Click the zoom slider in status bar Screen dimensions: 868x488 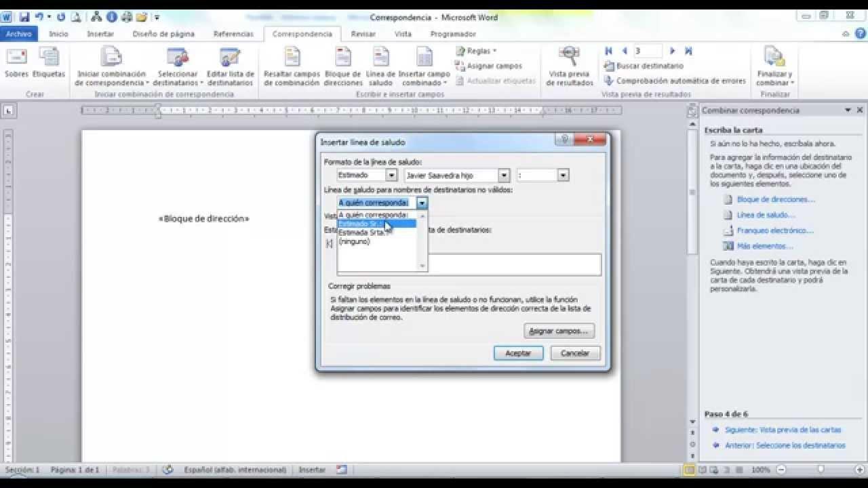coord(821,470)
